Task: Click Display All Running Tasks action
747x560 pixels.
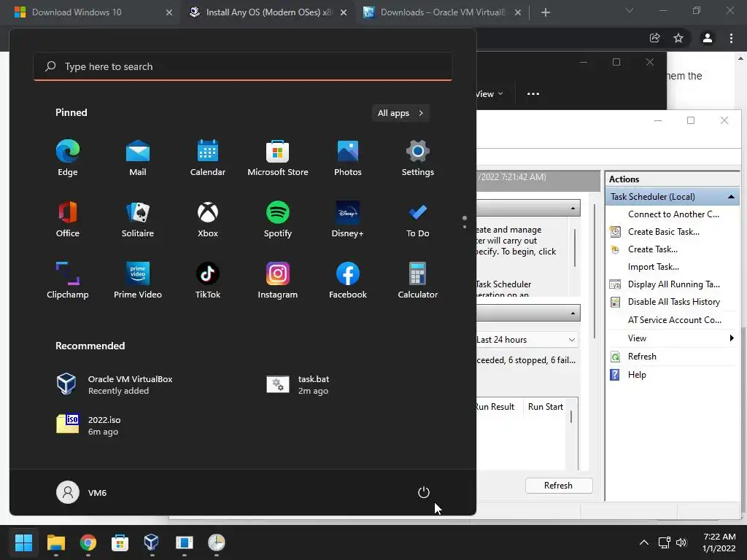Action: click(x=673, y=284)
